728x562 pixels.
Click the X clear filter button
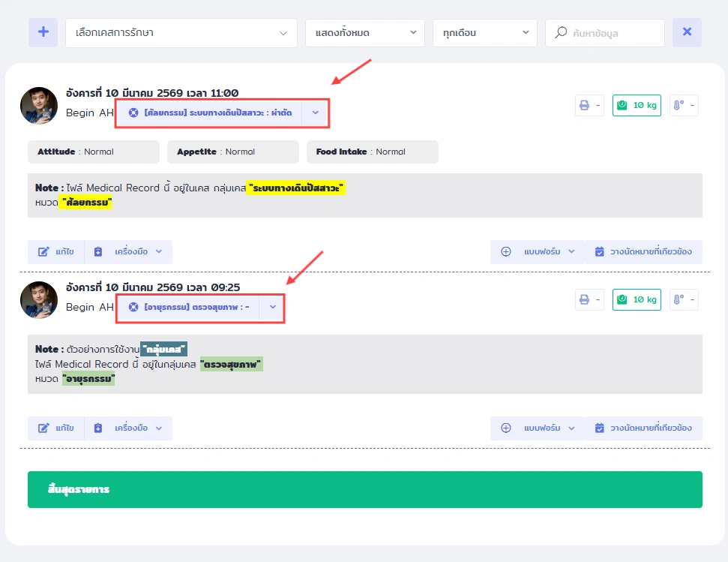point(687,32)
